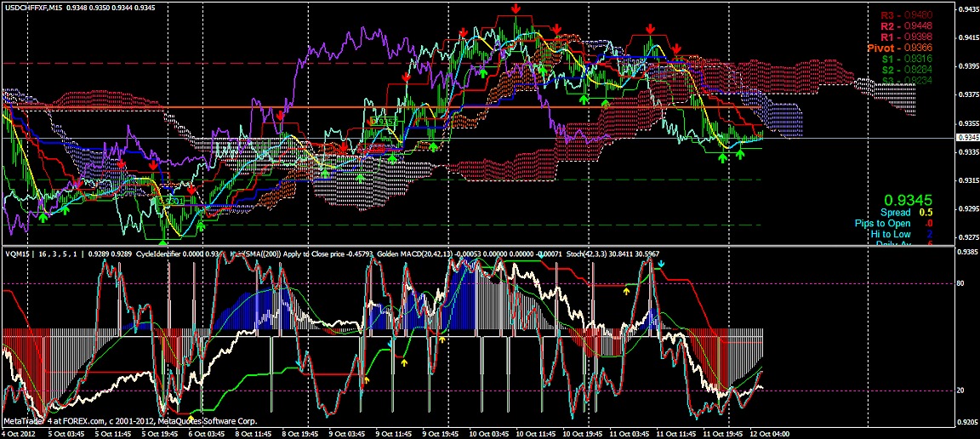Select the 0.9357 price label box on the chart
980x439 pixels.
(384, 122)
